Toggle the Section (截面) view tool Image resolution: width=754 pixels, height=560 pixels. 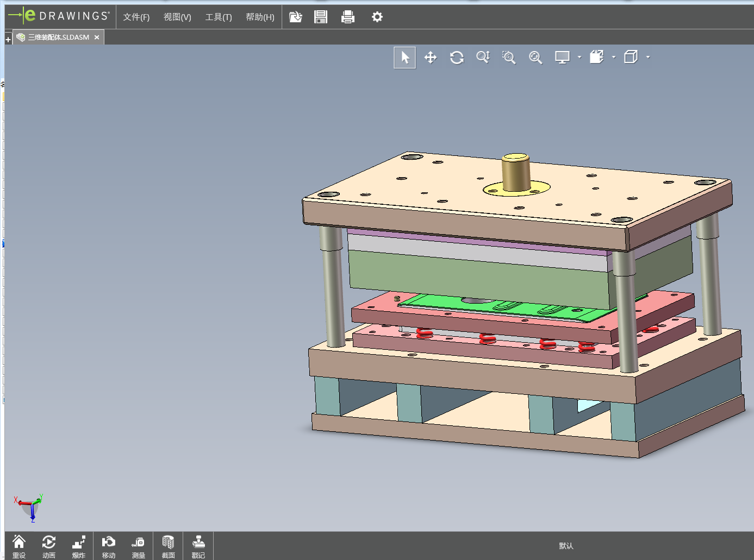point(168,546)
